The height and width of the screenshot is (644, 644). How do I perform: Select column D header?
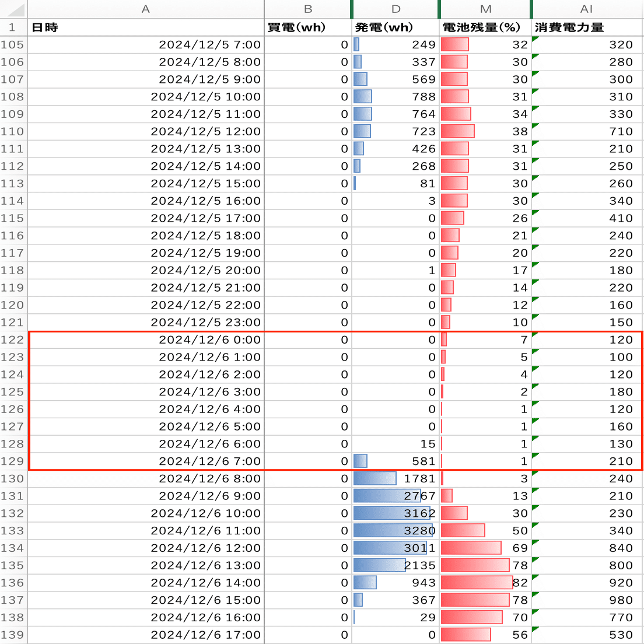395,9
